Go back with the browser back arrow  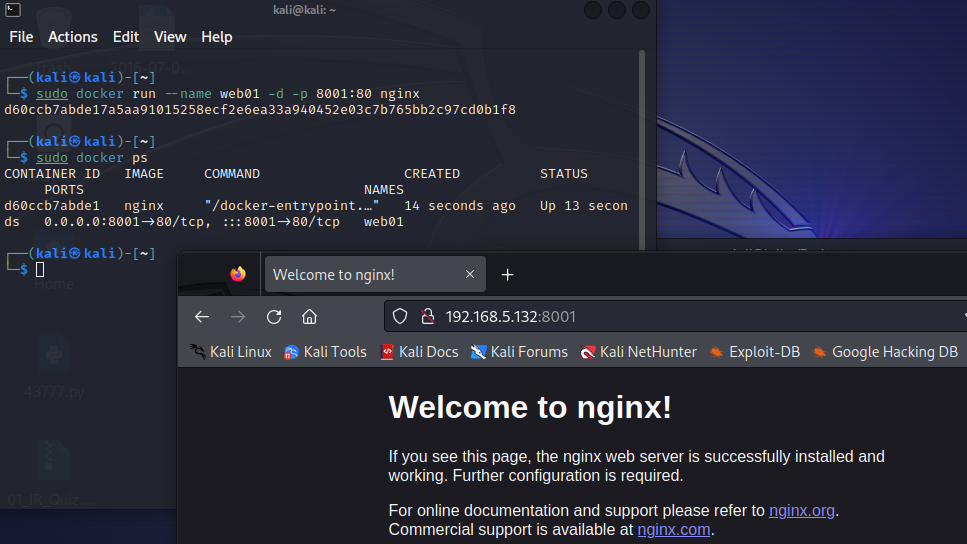click(x=202, y=316)
